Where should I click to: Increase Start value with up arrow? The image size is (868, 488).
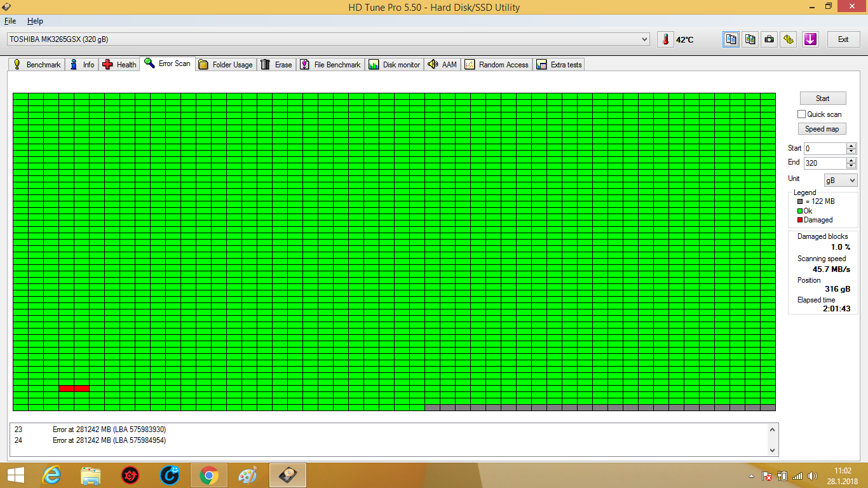coord(851,146)
